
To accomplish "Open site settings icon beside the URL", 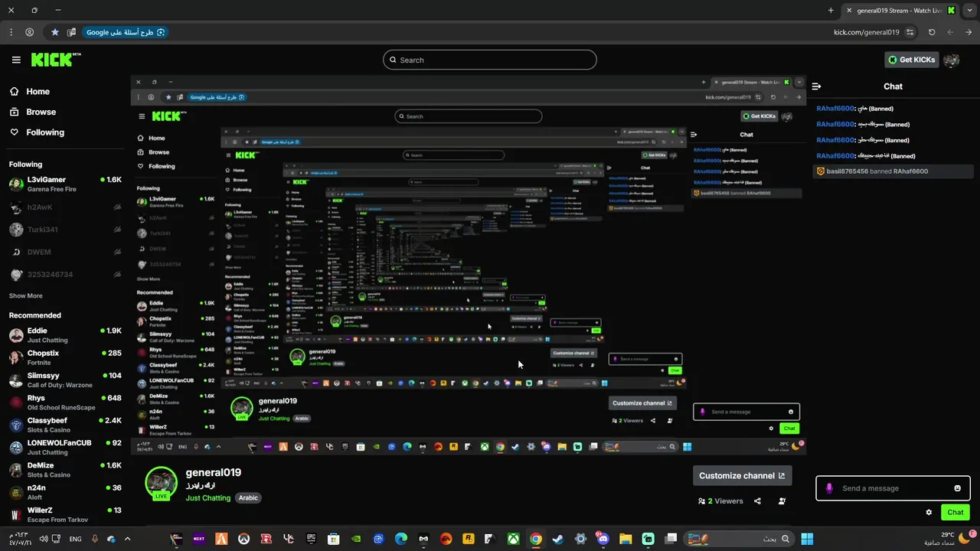I will [910, 32].
